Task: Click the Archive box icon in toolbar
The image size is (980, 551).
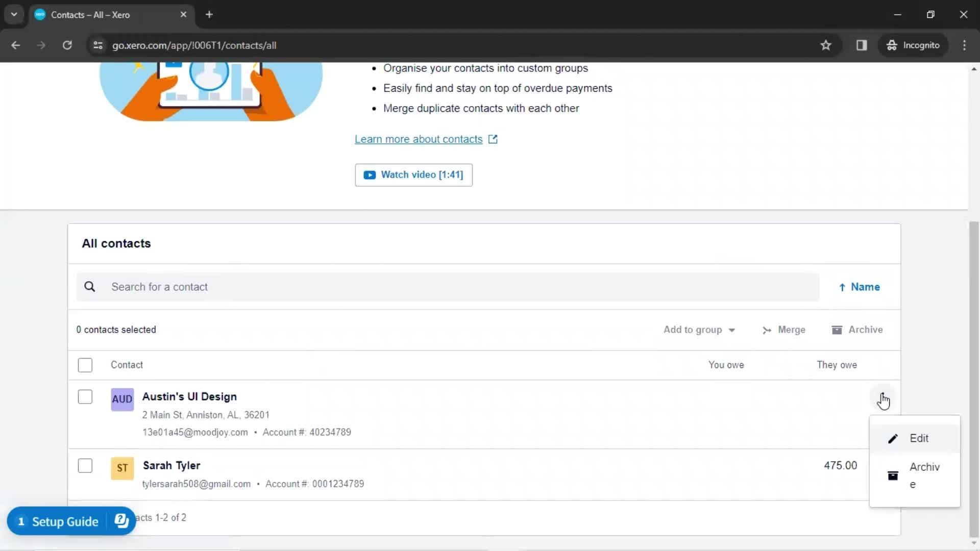Action: pos(837,330)
